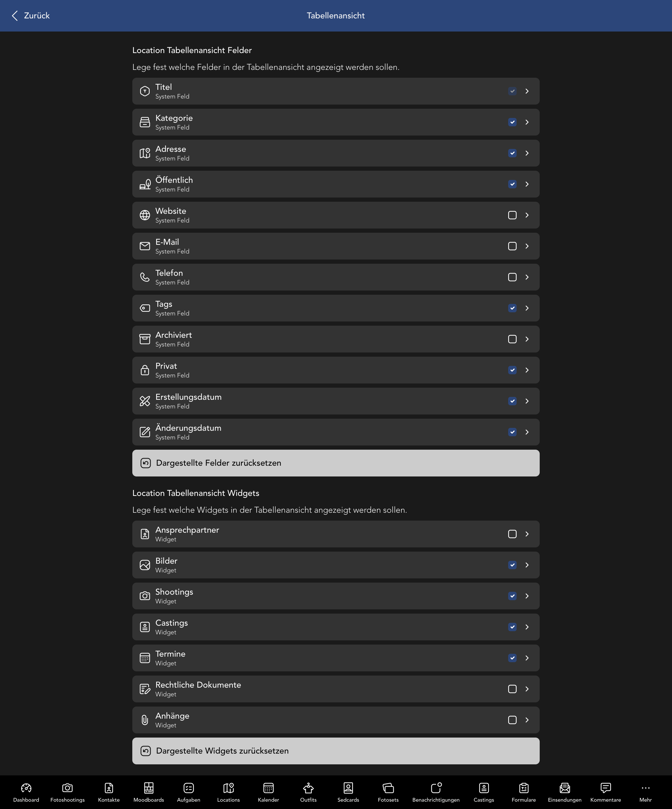This screenshot has width=672, height=809.
Task: Enable the Ansprechpartner widget
Action: 512,534
